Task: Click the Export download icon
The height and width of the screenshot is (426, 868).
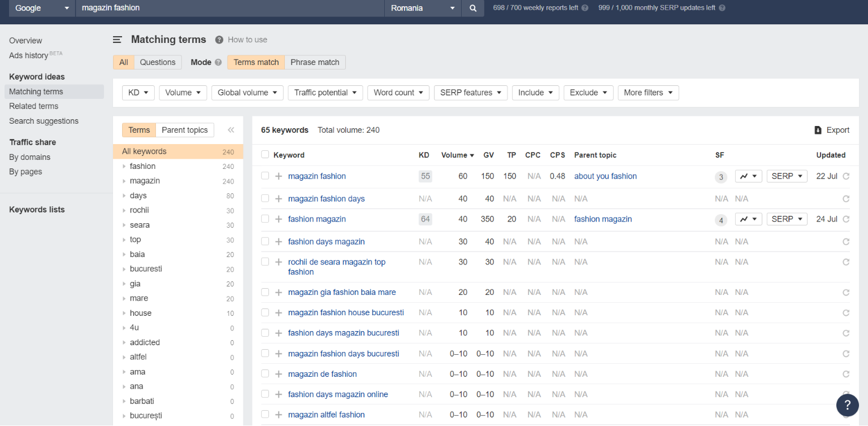Action: coord(818,130)
